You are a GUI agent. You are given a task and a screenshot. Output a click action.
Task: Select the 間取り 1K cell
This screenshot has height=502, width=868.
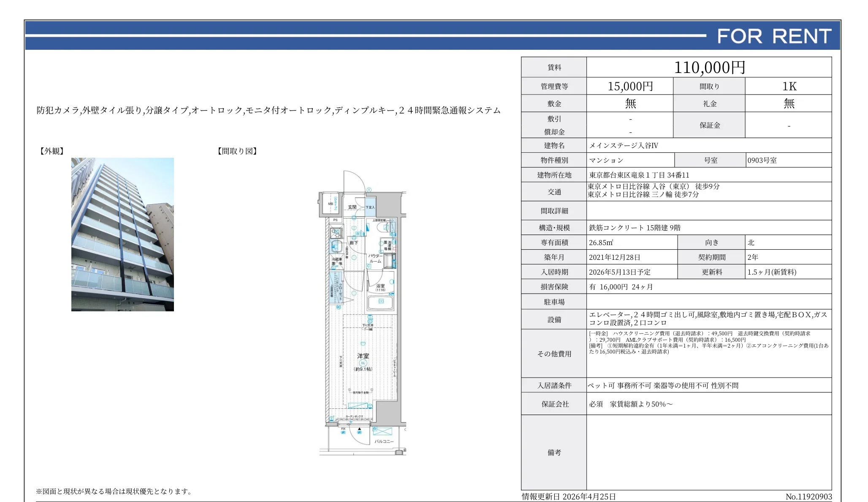coord(789,86)
